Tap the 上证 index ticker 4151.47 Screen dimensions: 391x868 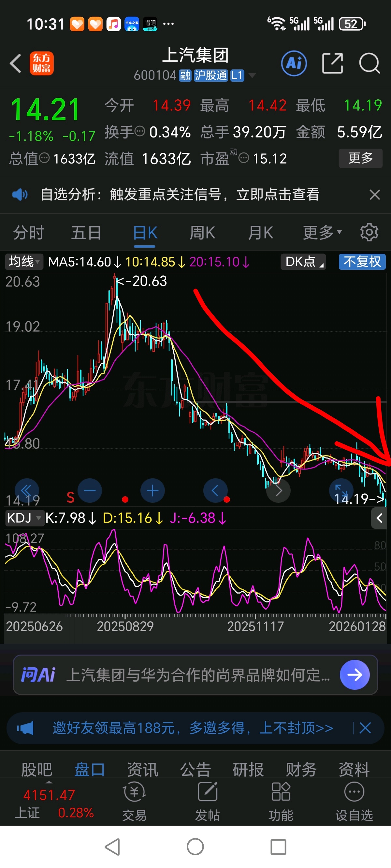coord(49,795)
